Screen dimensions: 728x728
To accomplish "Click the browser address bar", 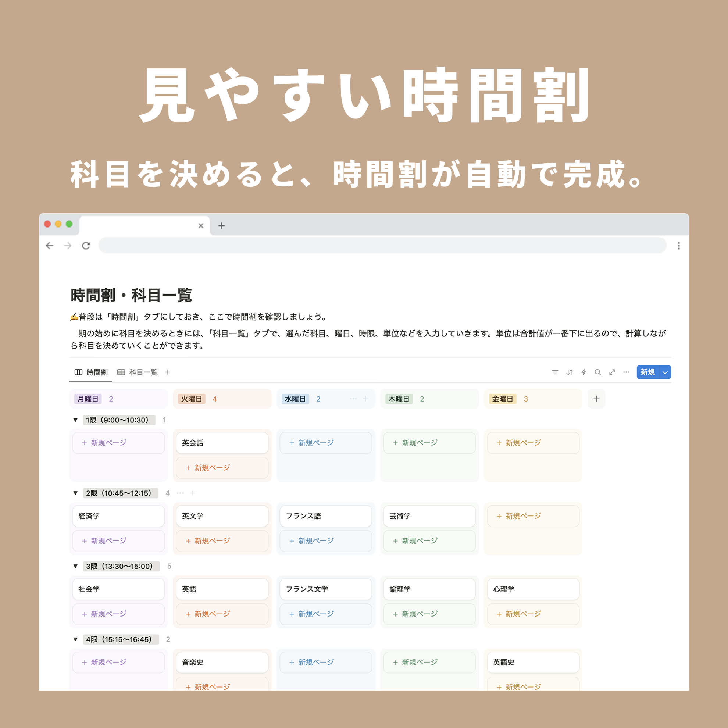I will click(382, 246).
